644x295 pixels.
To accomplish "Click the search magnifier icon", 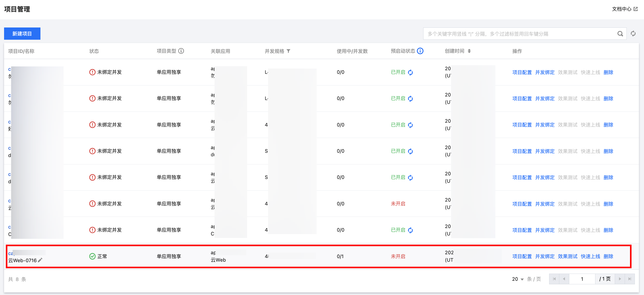I will coord(620,34).
